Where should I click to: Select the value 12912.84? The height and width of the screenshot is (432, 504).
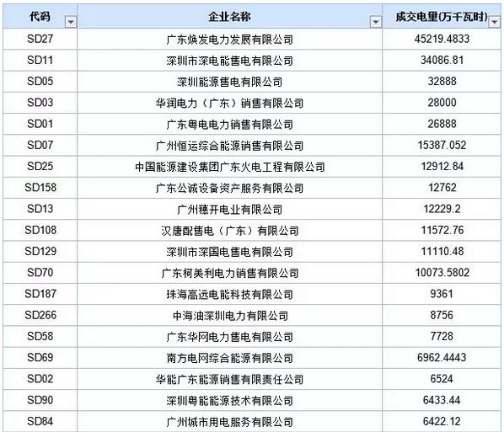442,167
